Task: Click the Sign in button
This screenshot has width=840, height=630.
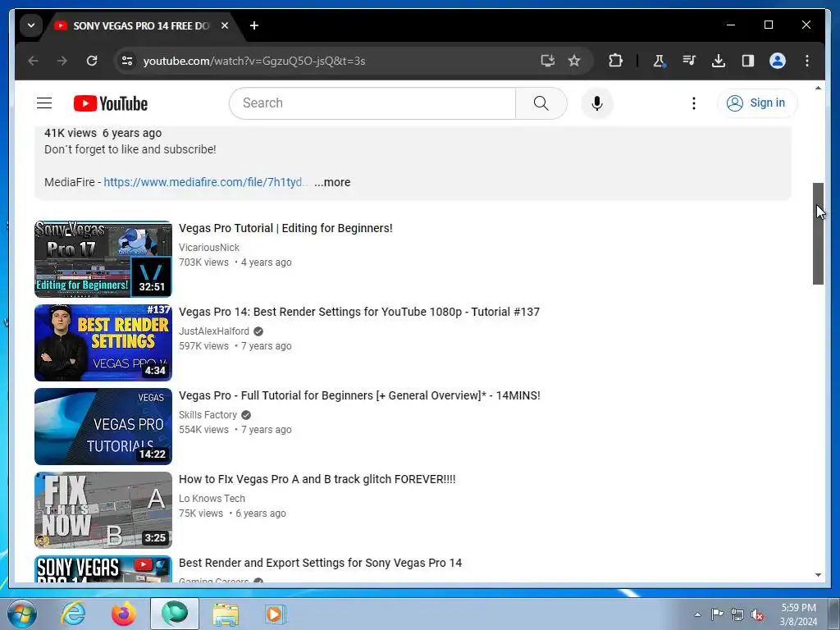Action: 757,103
